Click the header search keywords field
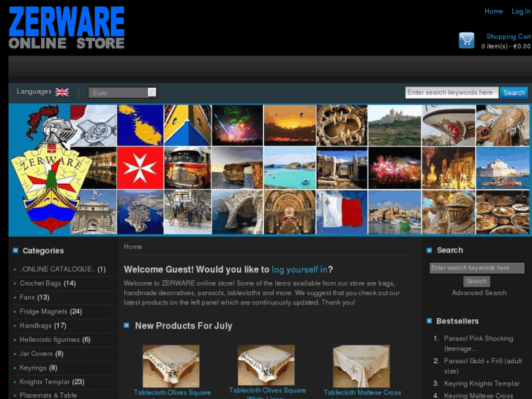Screen dimensions: 532x399 click(x=452, y=92)
